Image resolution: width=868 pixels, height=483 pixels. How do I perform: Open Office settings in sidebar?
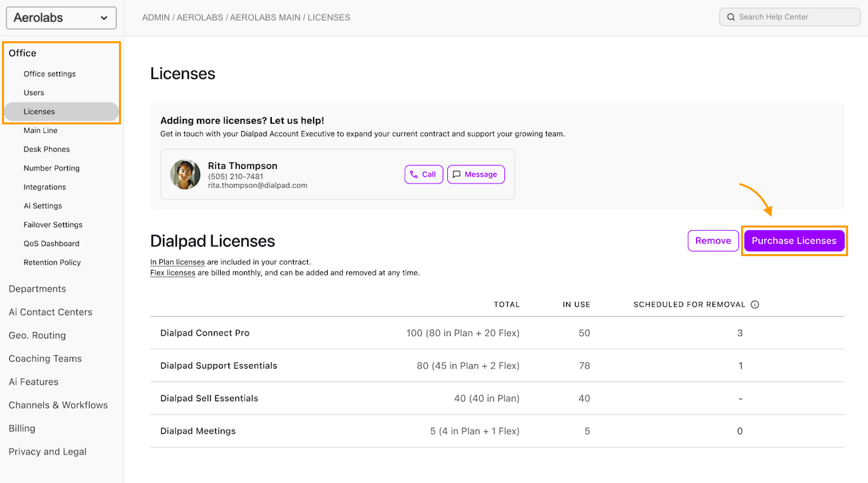[x=50, y=74]
